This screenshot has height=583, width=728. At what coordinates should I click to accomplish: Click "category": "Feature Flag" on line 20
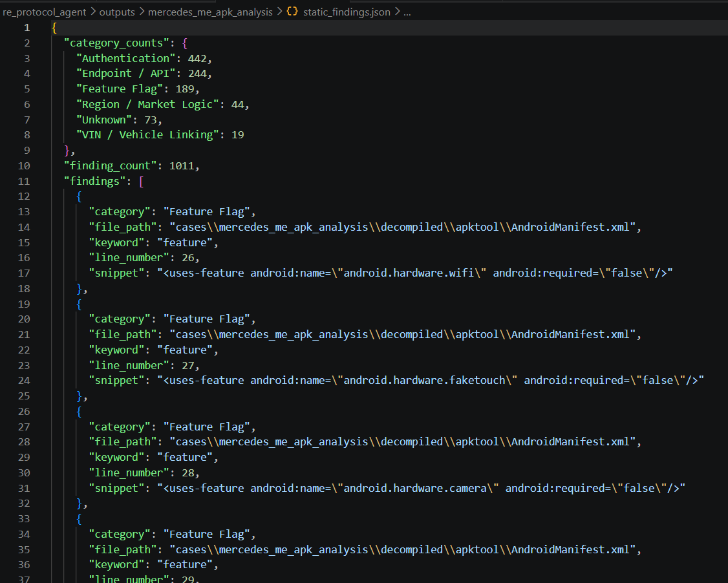pos(169,319)
